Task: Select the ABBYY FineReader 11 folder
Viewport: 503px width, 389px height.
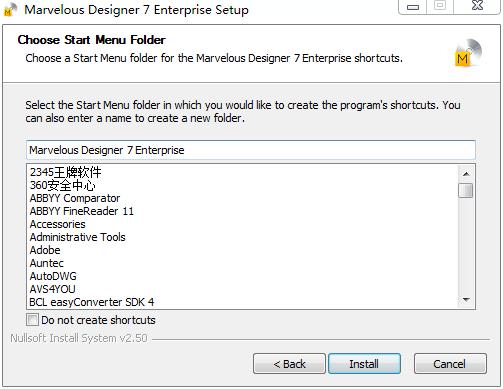Action: coord(82,211)
